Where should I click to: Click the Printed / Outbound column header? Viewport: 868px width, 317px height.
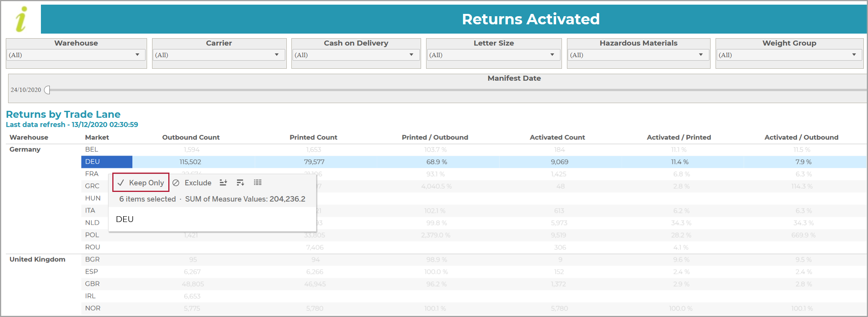(x=435, y=137)
